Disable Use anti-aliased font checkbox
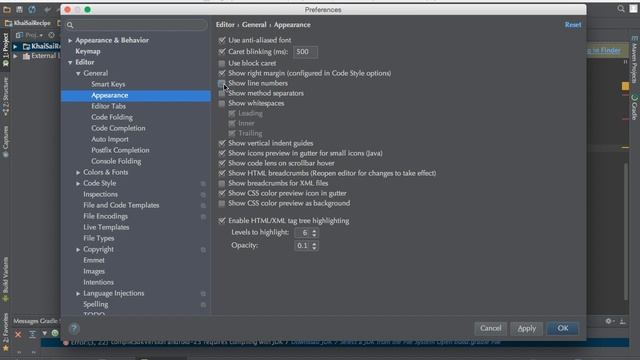Image resolution: width=640 pixels, height=360 pixels. point(222,40)
